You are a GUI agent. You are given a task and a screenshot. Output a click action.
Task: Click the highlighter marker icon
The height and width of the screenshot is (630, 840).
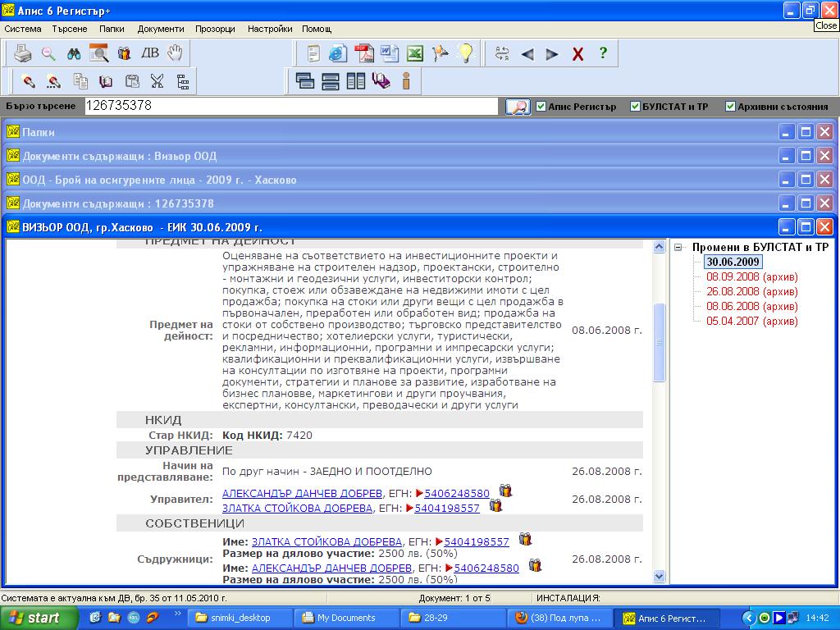click(x=29, y=81)
